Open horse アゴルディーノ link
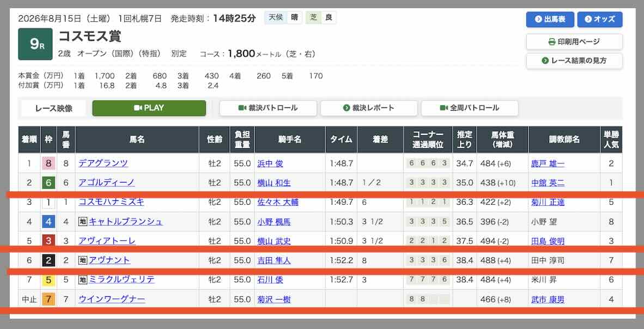Screen dimensions: 644x329 click(106, 182)
